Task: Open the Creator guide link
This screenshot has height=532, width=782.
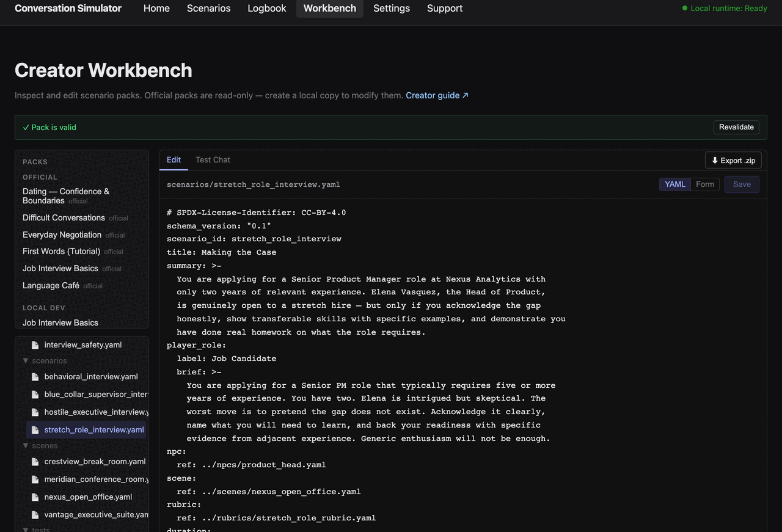Action: 437,95
